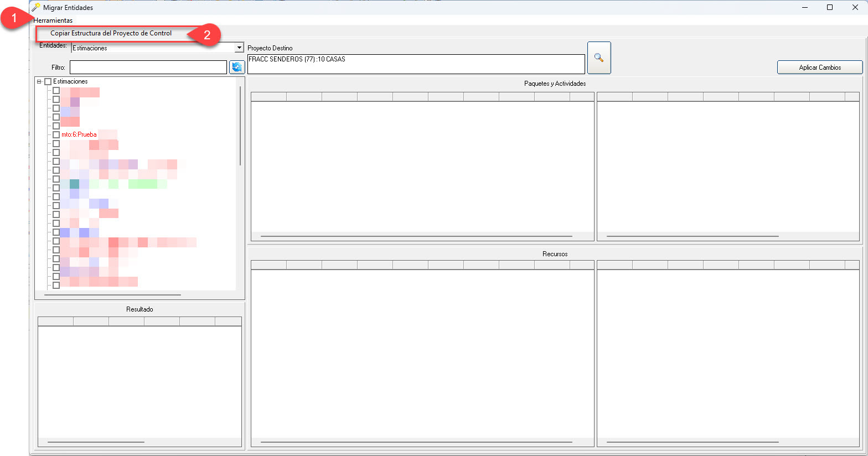Viewport: 868px width, 456px height.
Task: Tick the checkbox for mto:6:Prueba
Action: pos(56,134)
